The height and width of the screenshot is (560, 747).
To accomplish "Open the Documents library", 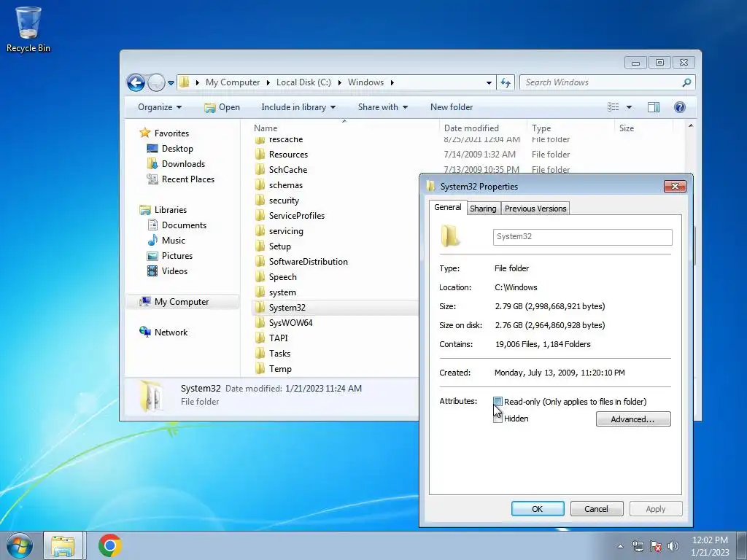I will tap(177, 225).
